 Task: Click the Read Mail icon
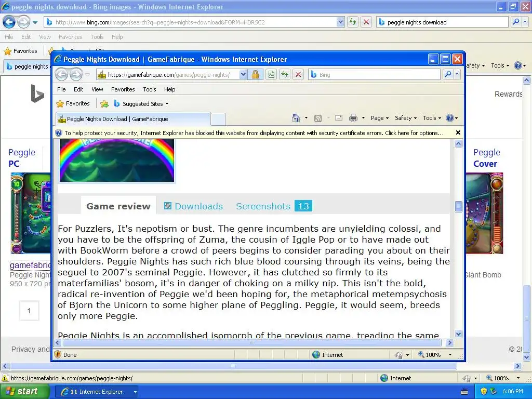click(x=339, y=118)
